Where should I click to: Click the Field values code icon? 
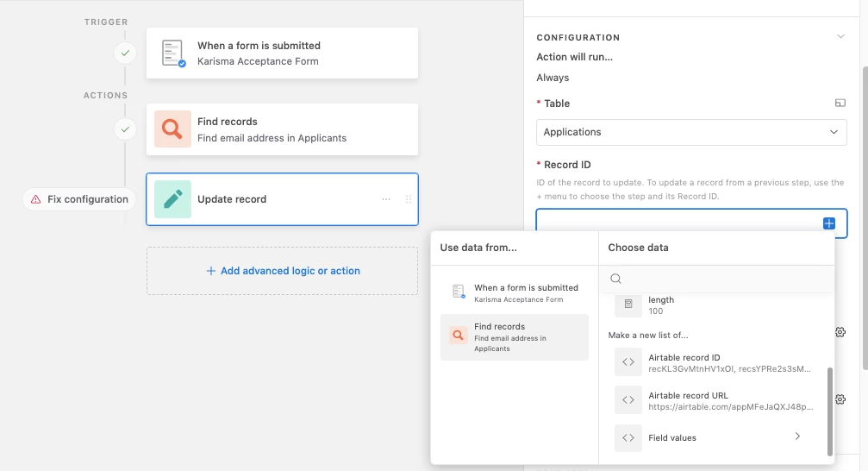coord(628,437)
